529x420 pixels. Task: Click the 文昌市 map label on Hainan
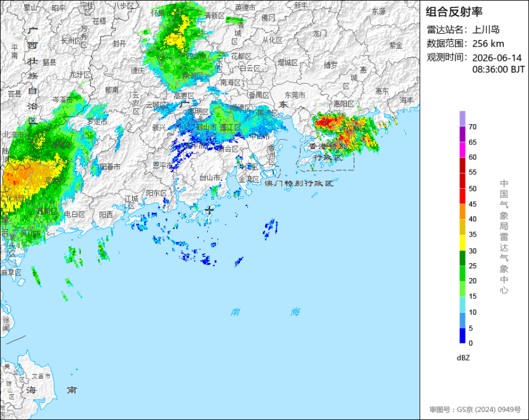point(41,376)
